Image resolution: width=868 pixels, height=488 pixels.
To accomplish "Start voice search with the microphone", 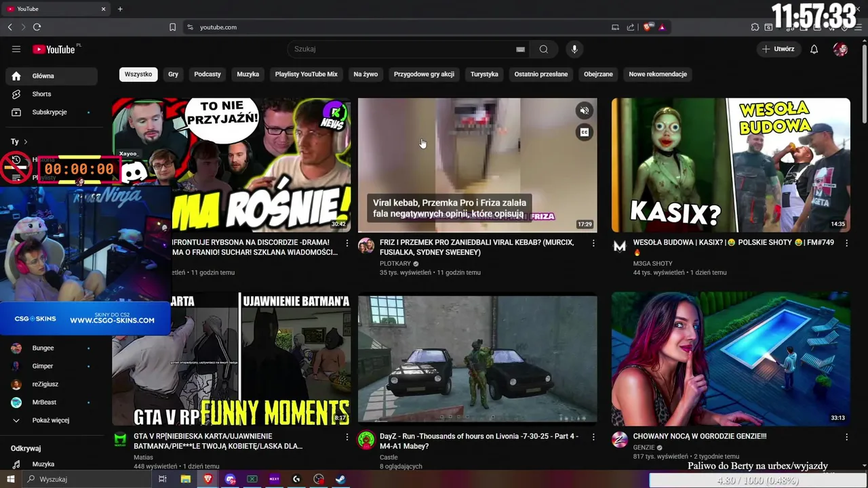I will pyautogui.click(x=574, y=49).
